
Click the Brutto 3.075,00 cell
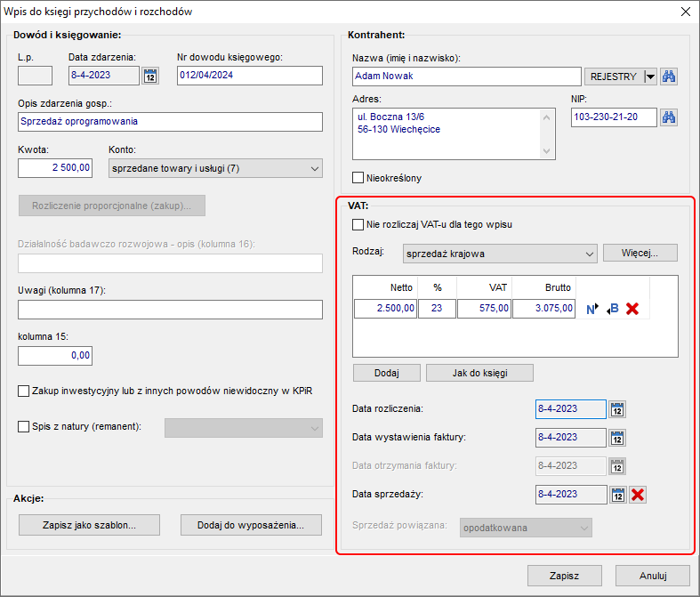(x=543, y=309)
